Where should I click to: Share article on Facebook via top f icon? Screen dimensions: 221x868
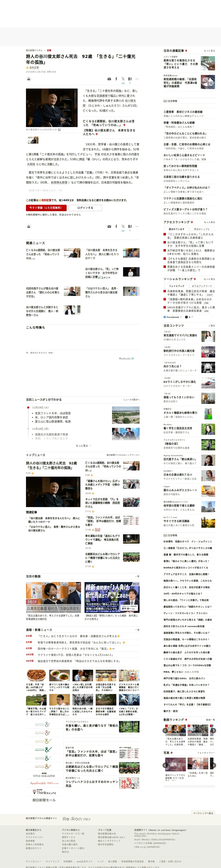point(116,79)
